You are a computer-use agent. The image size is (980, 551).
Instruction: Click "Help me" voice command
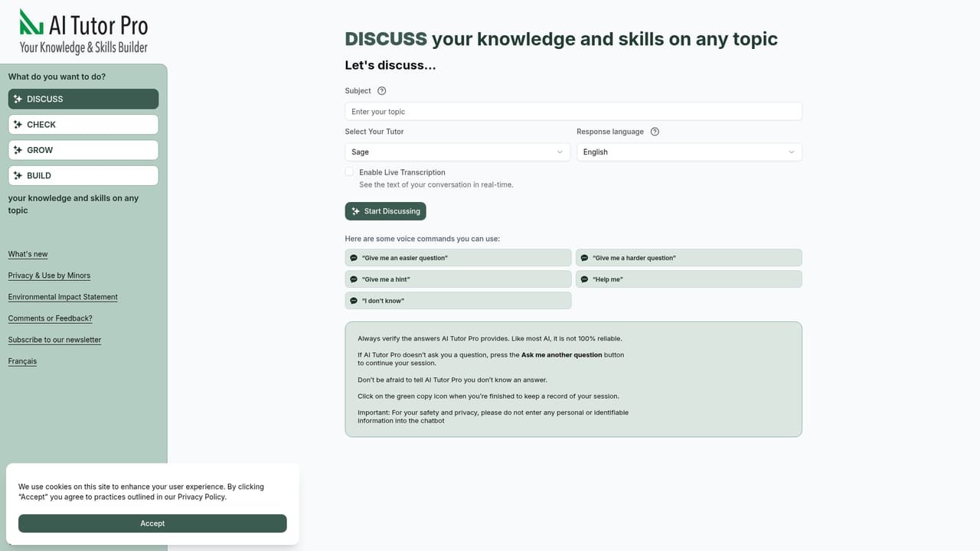click(689, 279)
